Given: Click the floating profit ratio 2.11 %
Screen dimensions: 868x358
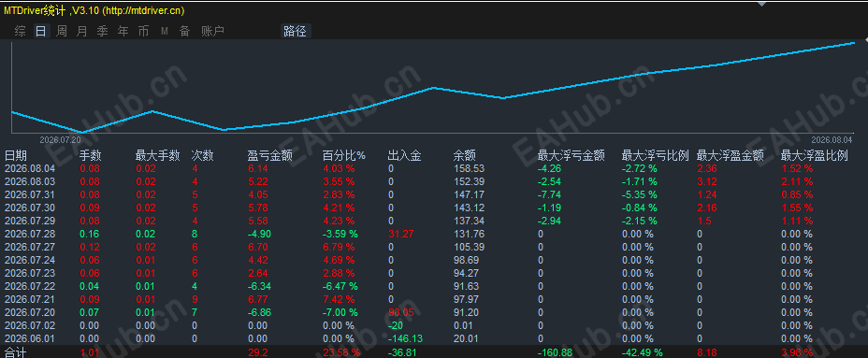Looking at the screenshot, I should coord(797,181).
